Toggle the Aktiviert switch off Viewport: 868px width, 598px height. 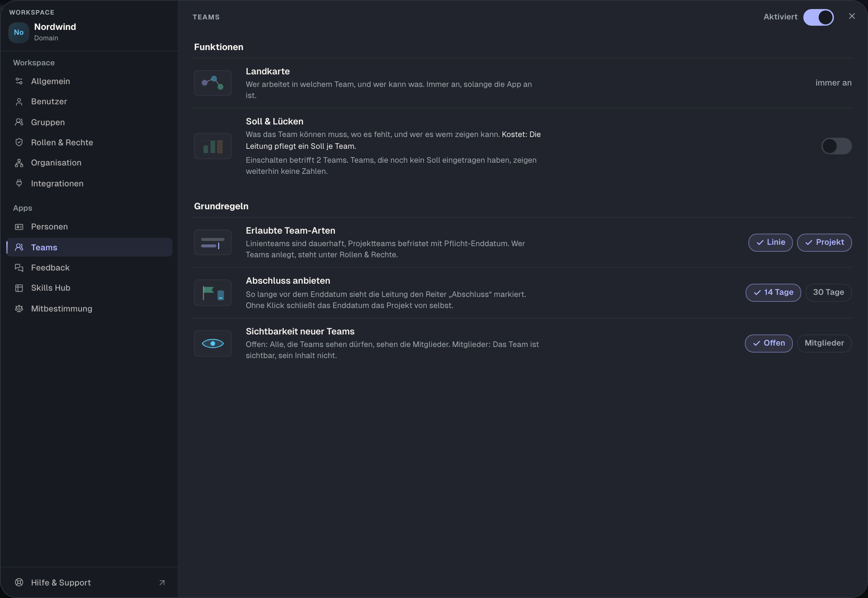818,17
